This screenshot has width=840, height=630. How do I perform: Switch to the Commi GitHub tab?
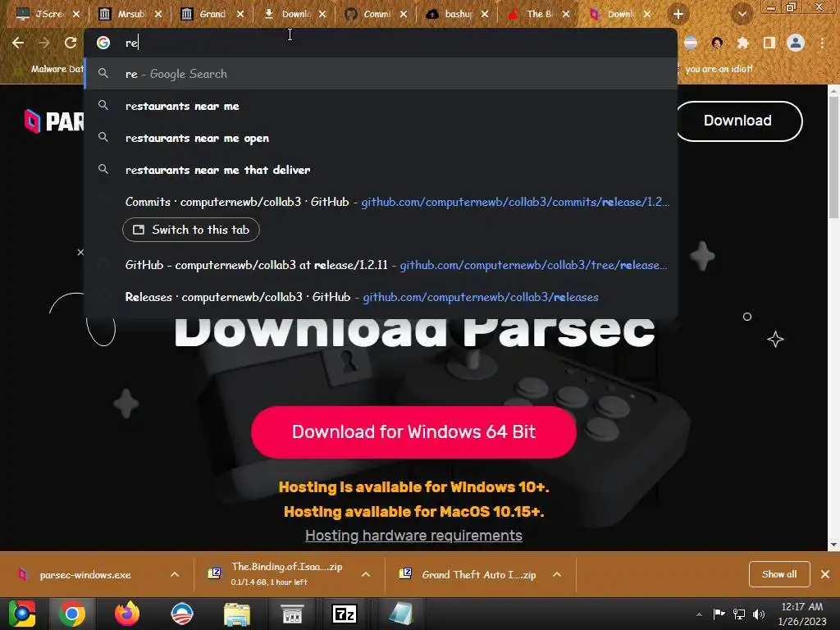[376, 14]
